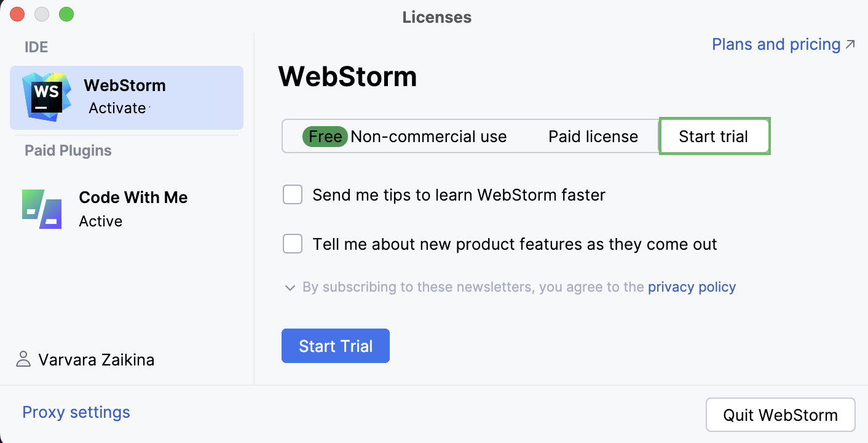Screen dimensions: 868x443
Task: Click the green zoom window button
Action: [x=66, y=14]
